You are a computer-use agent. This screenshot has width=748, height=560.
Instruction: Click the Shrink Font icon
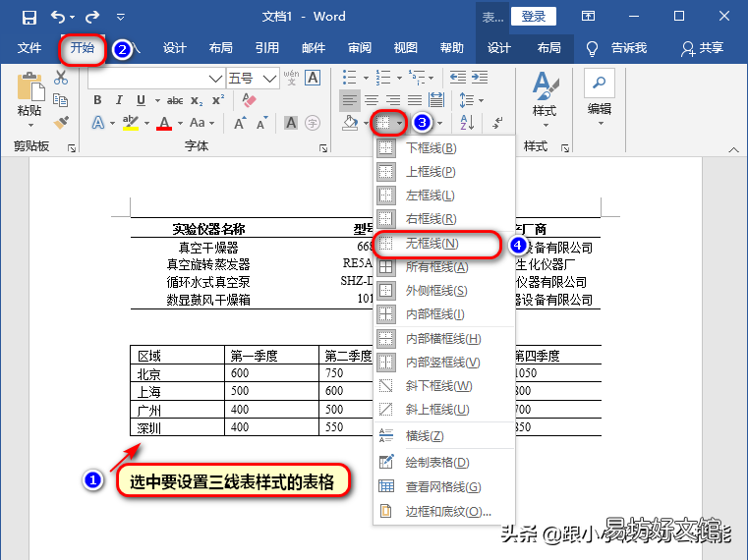click(261, 123)
